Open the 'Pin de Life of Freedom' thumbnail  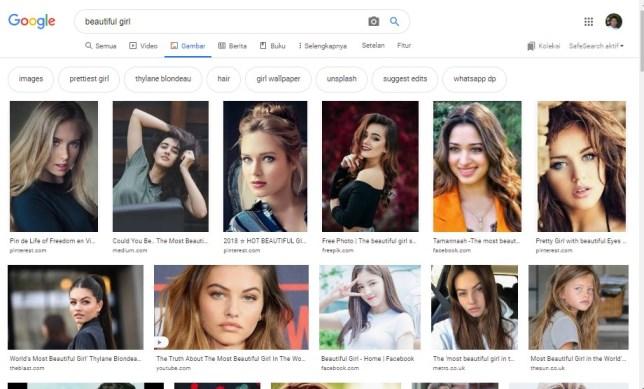[54, 166]
